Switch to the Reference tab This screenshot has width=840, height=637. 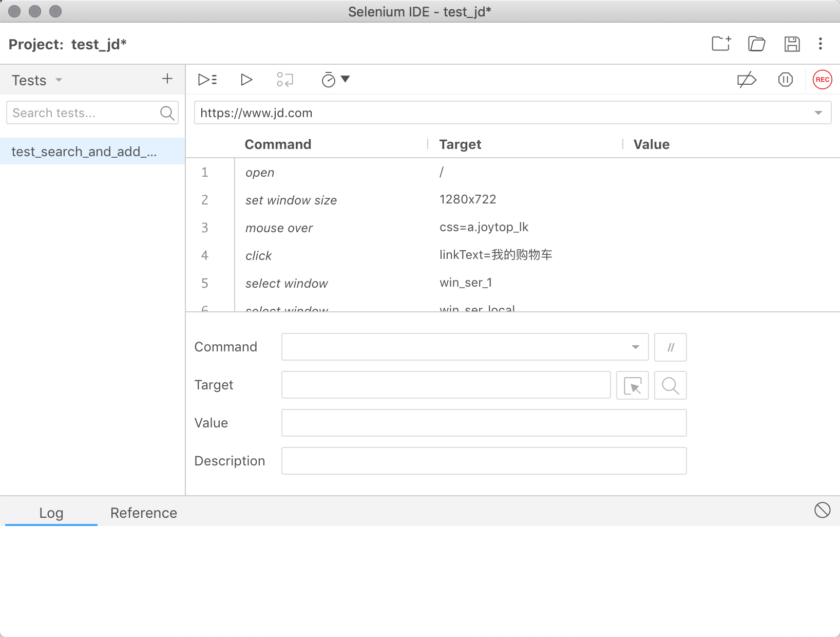coord(143,513)
